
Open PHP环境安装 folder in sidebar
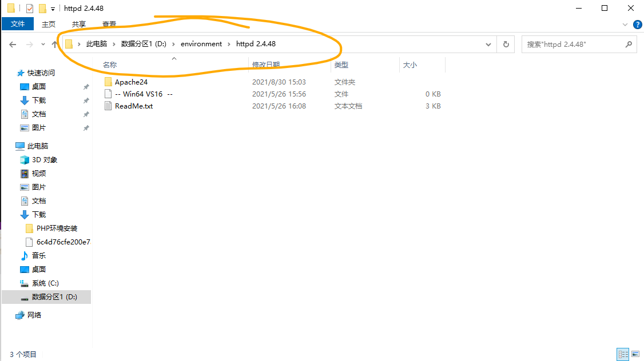coord(51,228)
